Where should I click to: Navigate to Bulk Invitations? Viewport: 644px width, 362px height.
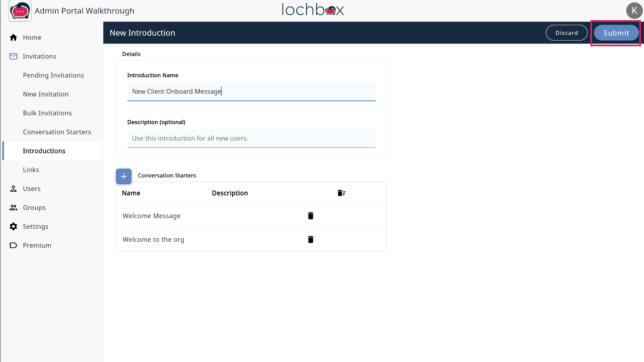click(47, 113)
